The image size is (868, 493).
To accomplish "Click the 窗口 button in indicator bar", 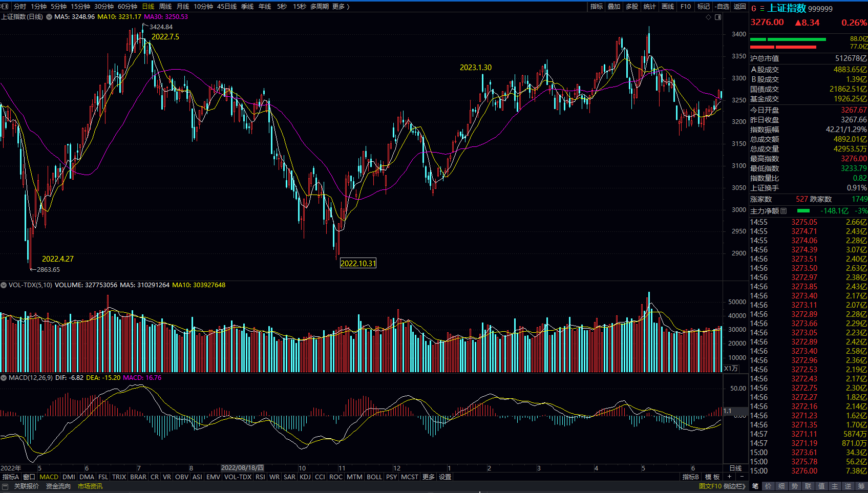I will point(29,477).
